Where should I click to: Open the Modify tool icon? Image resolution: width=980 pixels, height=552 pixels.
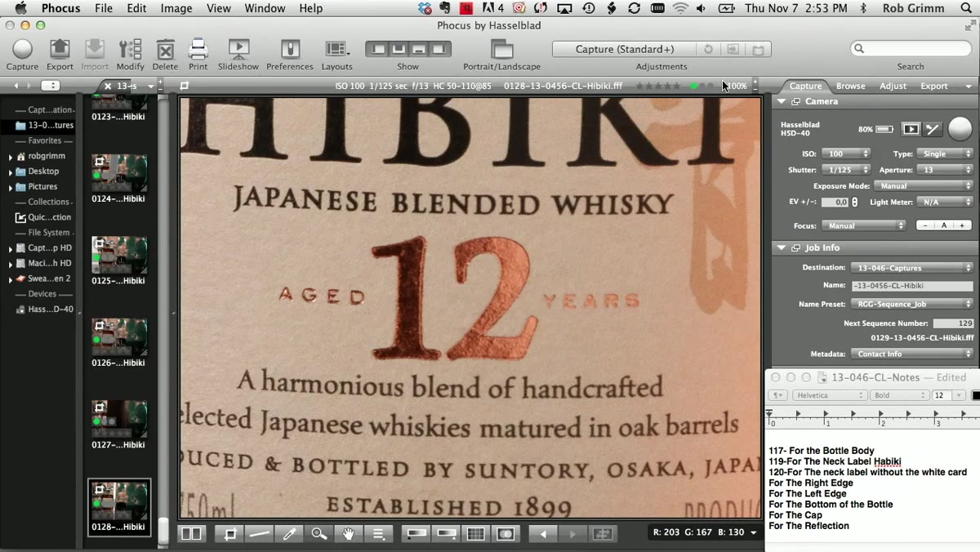130,49
